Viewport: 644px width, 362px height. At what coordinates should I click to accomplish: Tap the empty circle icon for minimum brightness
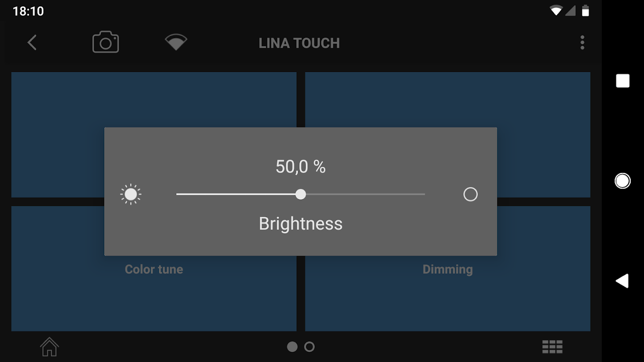[x=470, y=195]
